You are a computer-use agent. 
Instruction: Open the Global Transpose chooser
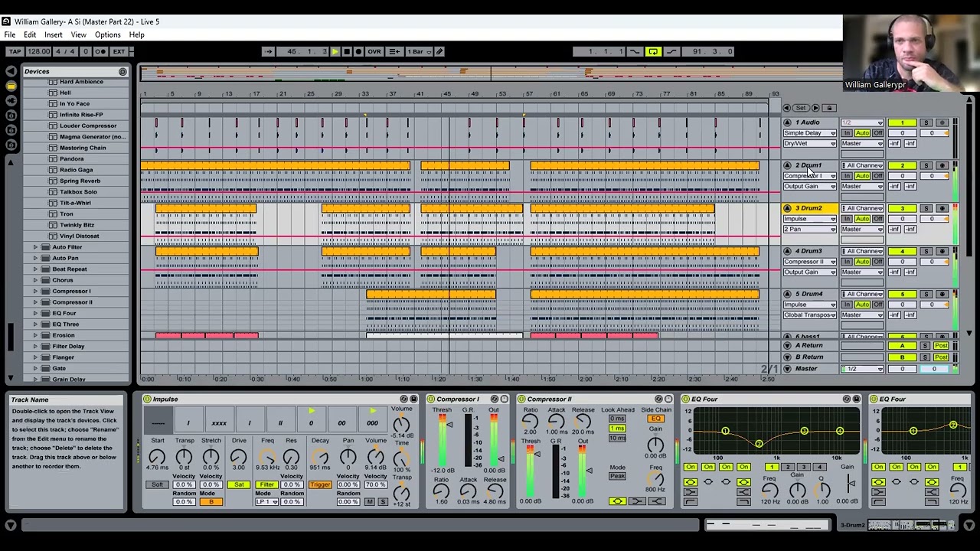click(x=809, y=315)
